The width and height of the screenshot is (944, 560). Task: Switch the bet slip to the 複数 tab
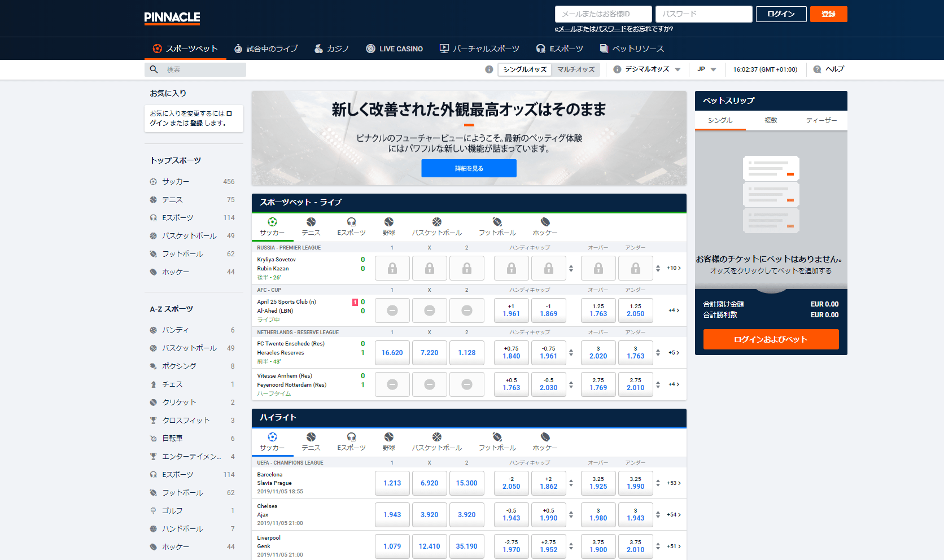tap(771, 120)
